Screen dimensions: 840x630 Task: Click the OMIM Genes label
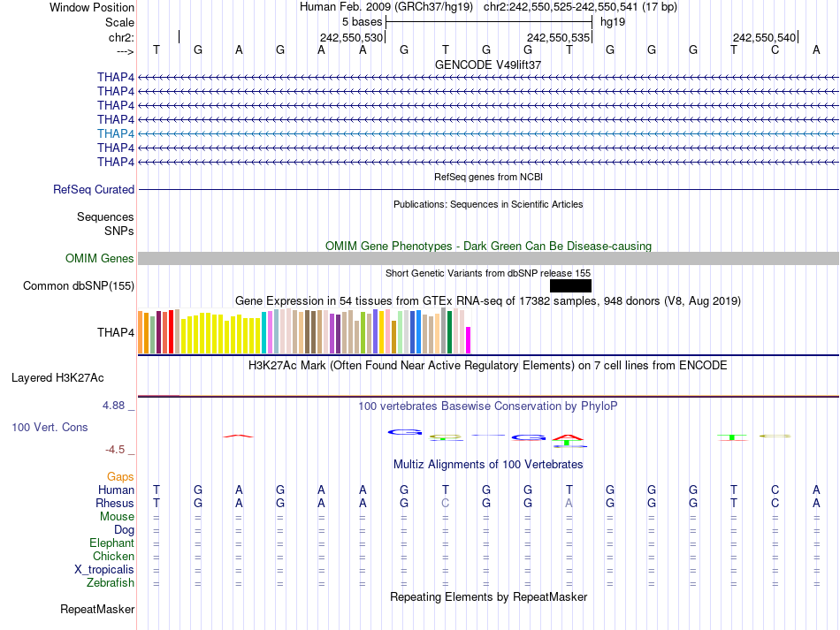point(100,259)
